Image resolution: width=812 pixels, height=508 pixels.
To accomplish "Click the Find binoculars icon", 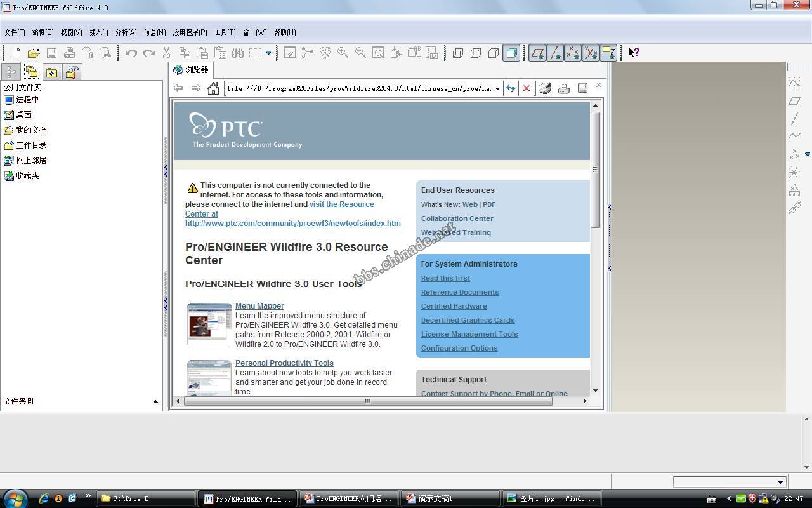I will pyautogui.click(x=238, y=53).
